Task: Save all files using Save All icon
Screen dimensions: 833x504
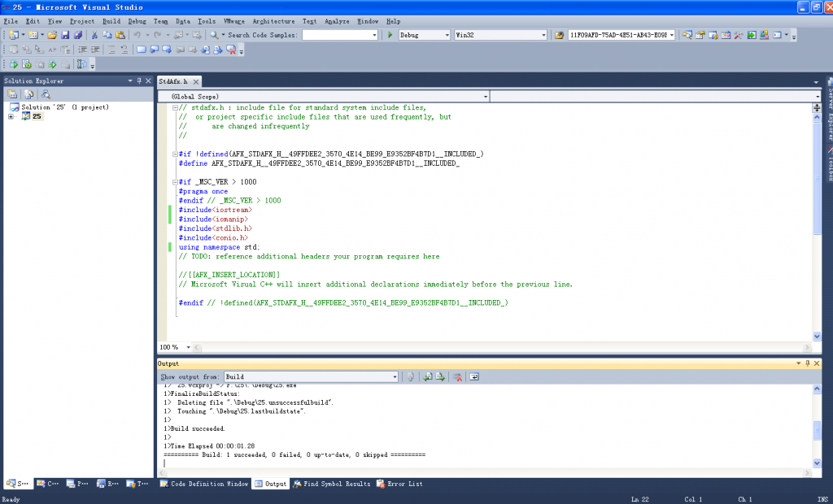Action: (79, 35)
